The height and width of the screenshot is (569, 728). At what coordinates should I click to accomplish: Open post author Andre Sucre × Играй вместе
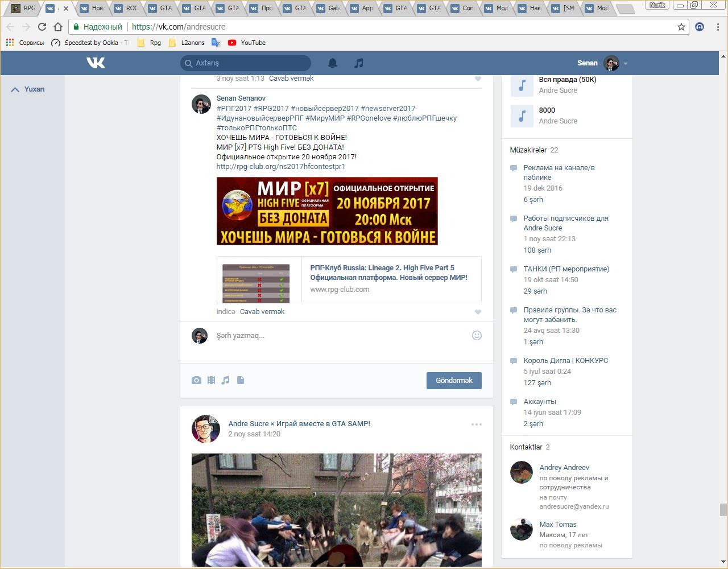[299, 424]
